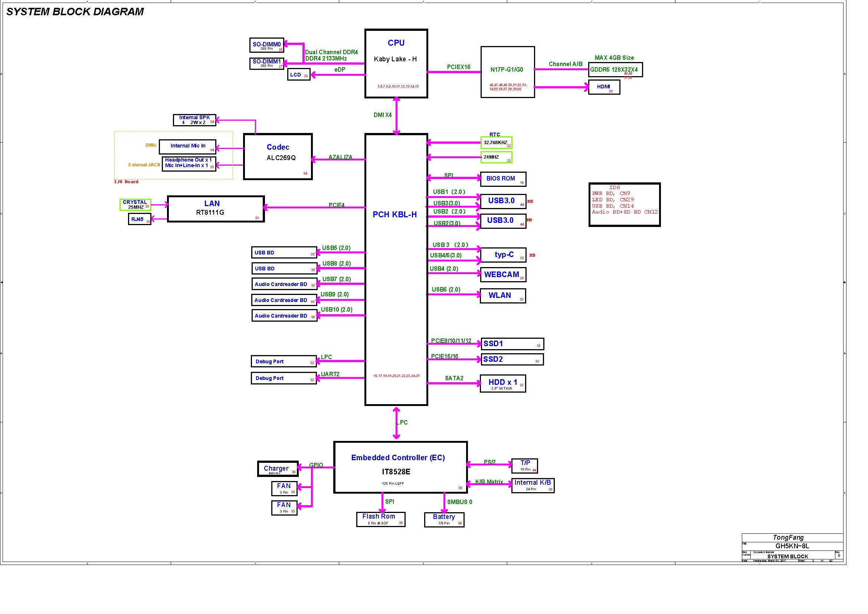Select the Codec ALC269Q block
868x614 pixels.
pyautogui.click(x=278, y=156)
